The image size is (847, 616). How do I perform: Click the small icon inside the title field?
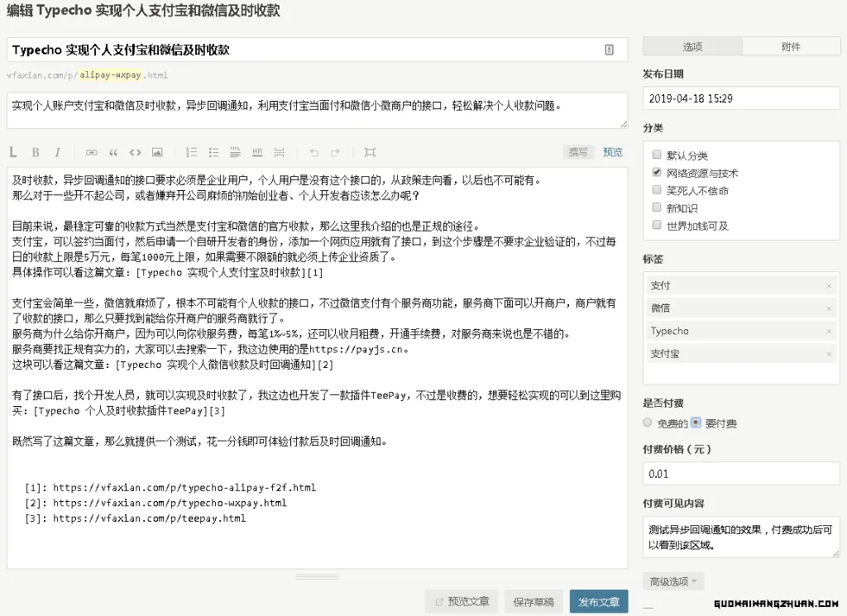coord(610,50)
